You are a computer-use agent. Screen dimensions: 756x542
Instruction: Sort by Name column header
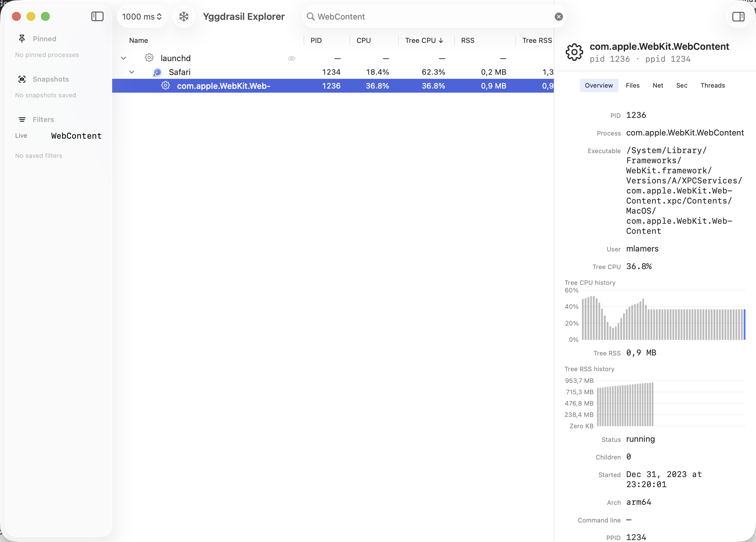[138, 40]
